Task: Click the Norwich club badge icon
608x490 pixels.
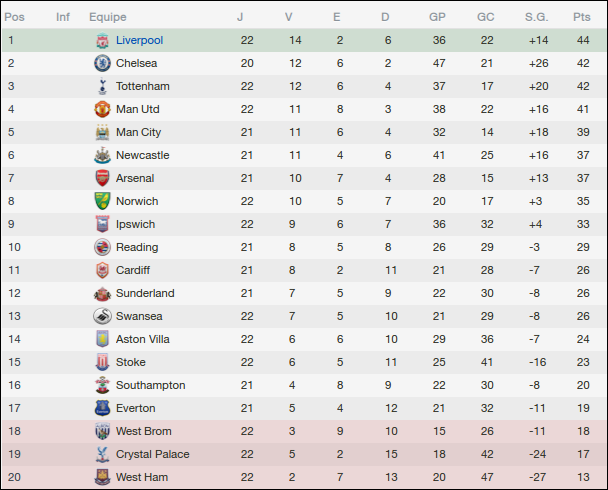Action: 101,201
